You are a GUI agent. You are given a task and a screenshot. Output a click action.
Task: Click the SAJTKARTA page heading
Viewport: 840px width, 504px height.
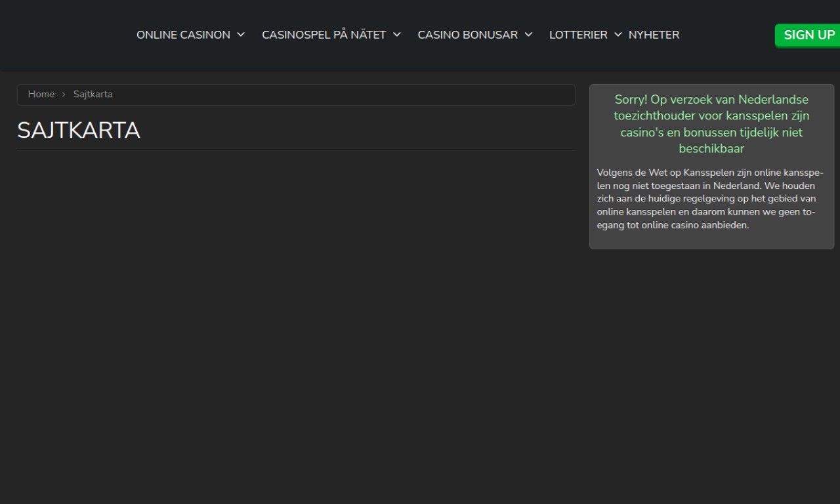coord(79,131)
